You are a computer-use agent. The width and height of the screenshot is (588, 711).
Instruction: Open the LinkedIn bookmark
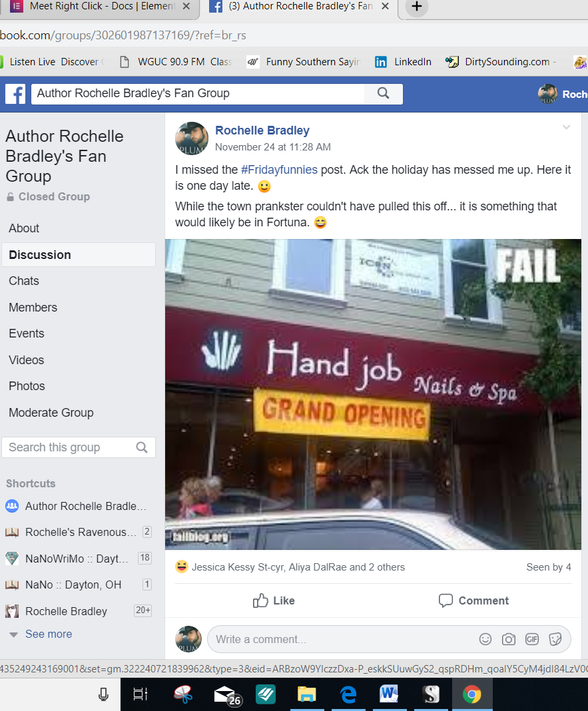[x=404, y=62]
